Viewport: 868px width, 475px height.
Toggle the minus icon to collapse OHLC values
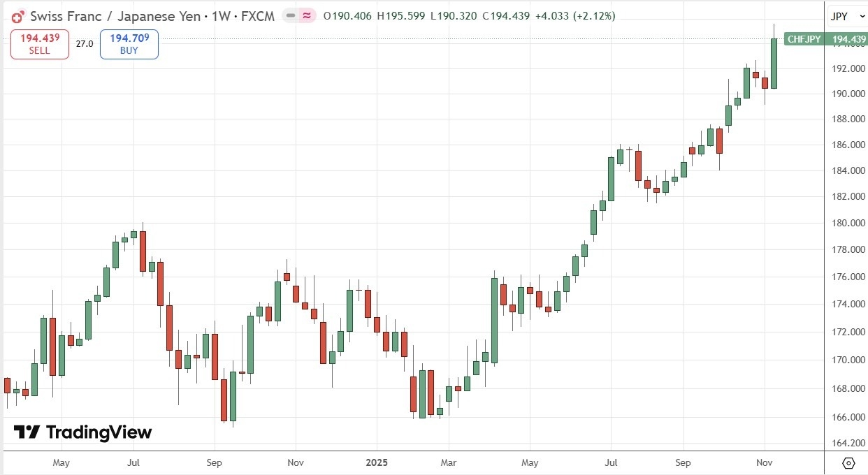tap(290, 15)
